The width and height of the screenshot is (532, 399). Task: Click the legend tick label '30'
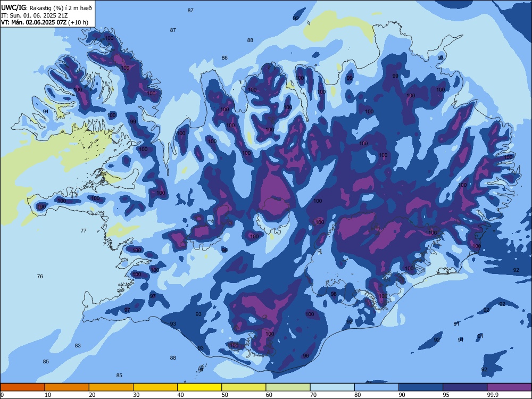click(136, 395)
